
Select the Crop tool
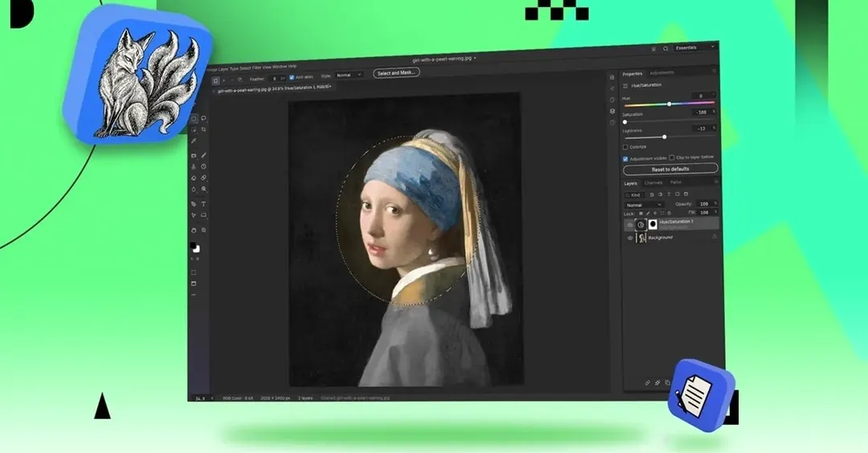pos(203,129)
